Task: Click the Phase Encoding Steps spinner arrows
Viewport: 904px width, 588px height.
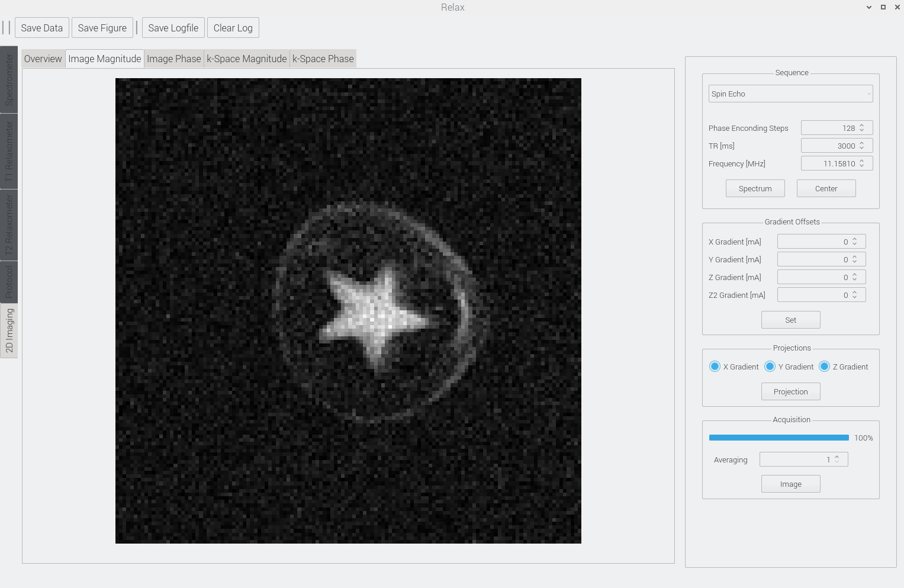Action: pos(862,128)
